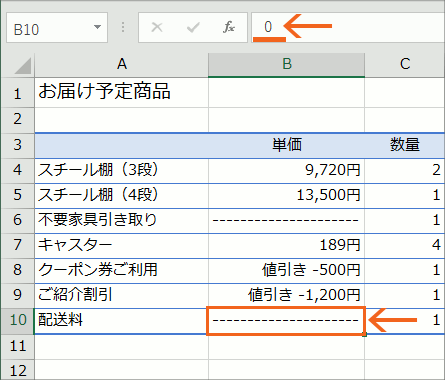Viewport: 445px width, 380px height.
Task: Click cell 配送料
Action: [122, 321]
